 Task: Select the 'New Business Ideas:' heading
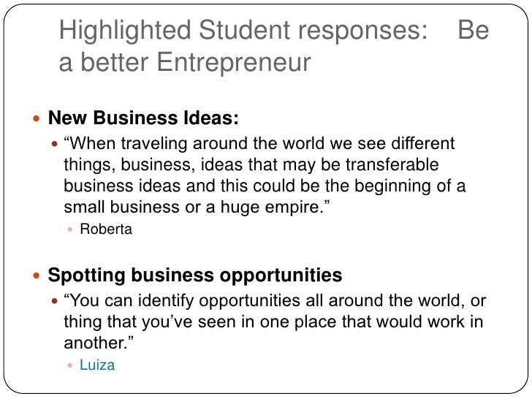[x=143, y=118]
